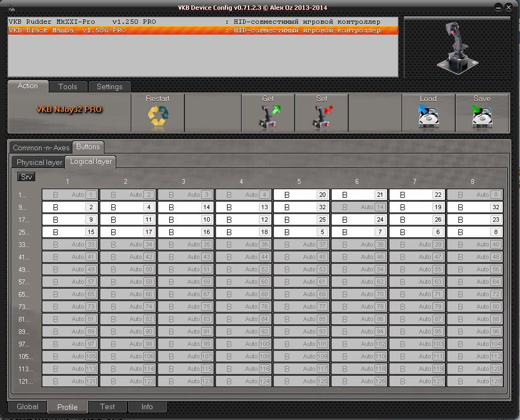Click button cell B mapped to 21

(359, 195)
